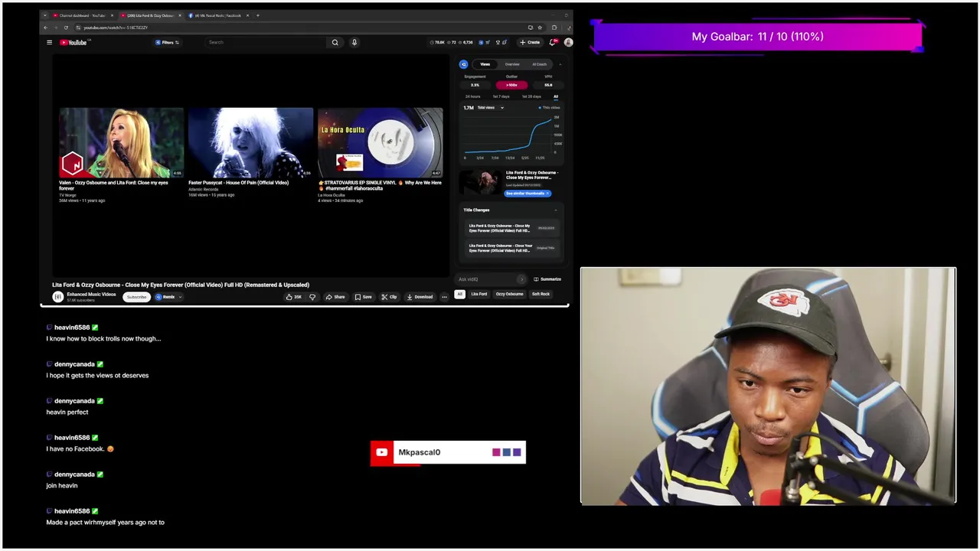Click See similar thumbnails button
The image size is (980, 551).
coord(528,194)
